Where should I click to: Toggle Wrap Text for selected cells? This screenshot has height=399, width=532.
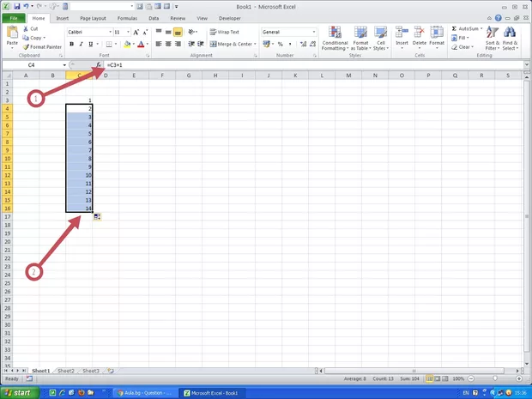point(224,32)
